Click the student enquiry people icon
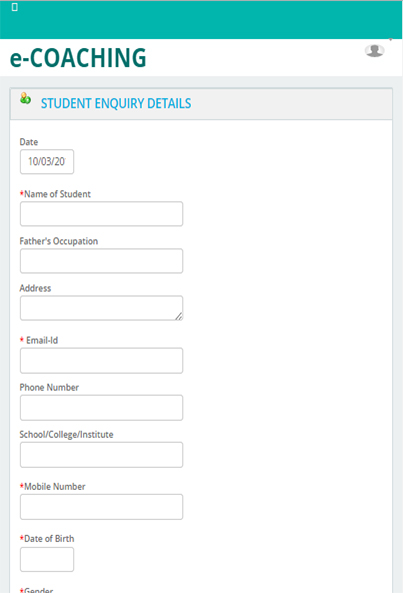 [25, 98]
